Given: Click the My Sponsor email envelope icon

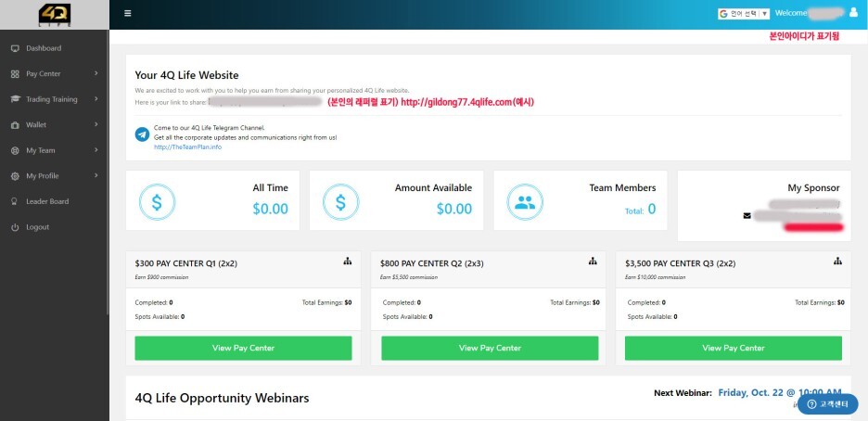Looking at the screenshot, I should point(747,216).
